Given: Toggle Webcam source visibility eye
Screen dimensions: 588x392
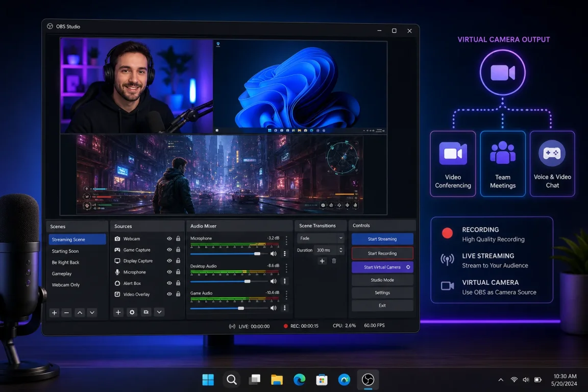Looking at the screenshot, I should coord(169,238).
